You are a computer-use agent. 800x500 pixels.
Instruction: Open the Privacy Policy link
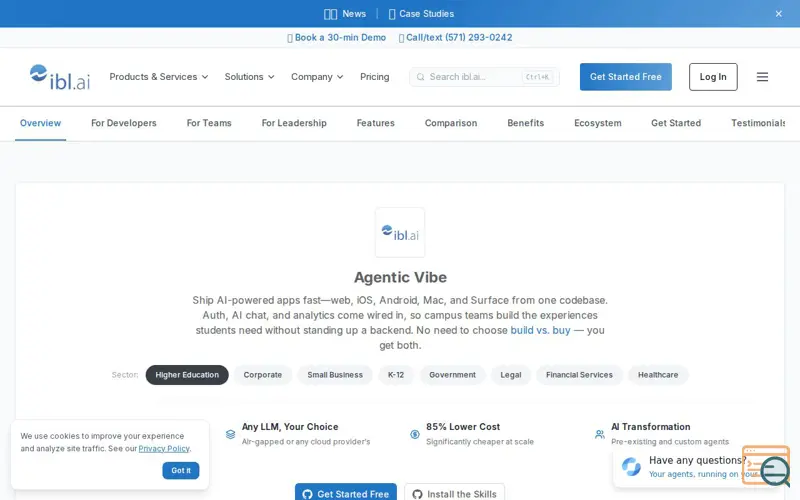pos(164,449)
